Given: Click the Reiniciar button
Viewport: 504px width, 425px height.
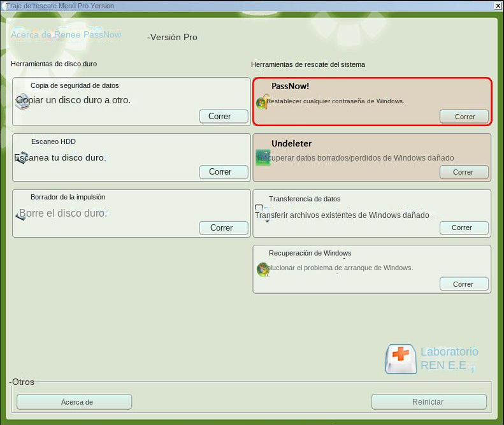Looking at the screenshot, I should (429, 402).
